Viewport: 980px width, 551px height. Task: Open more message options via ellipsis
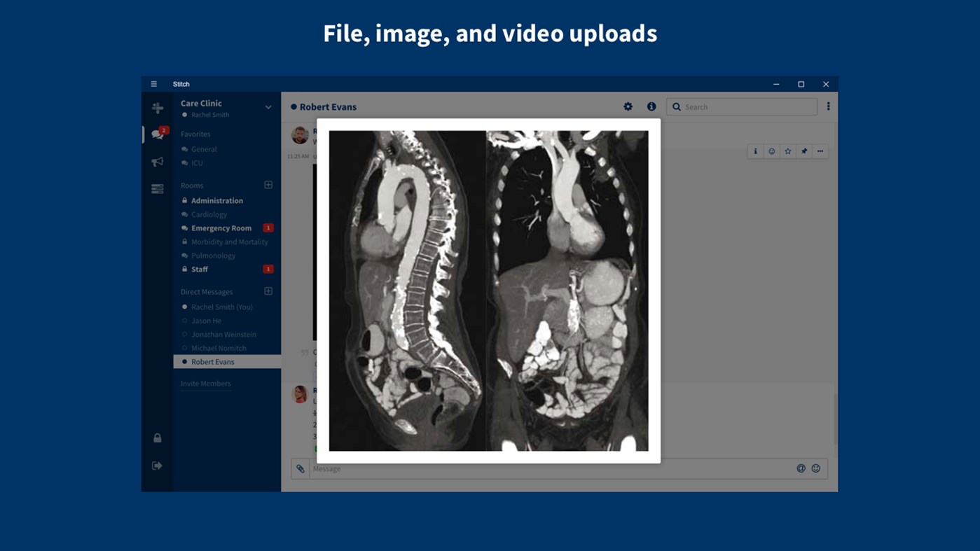(820, 151)
